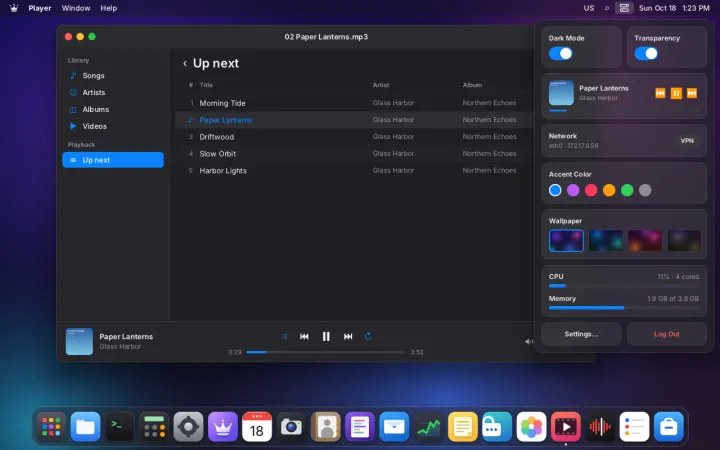
Task: Choose purple accent color
Action: coord(573,190)
